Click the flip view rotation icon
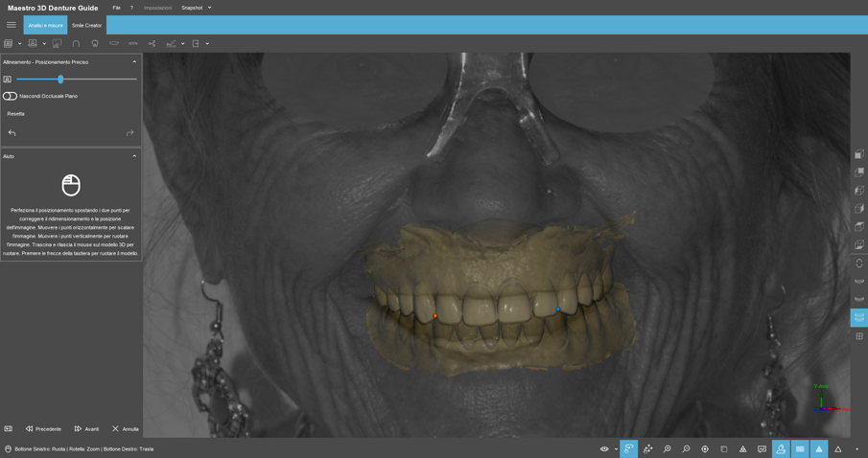 point(859,263)
